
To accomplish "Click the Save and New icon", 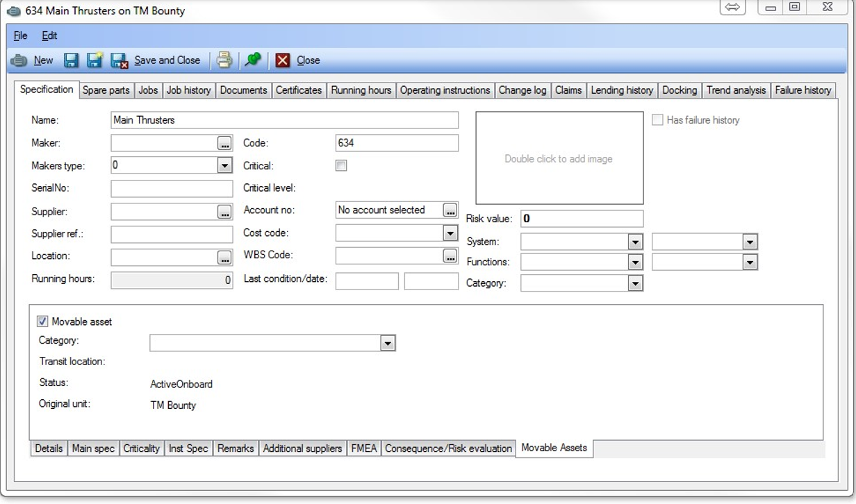I will point(94,60).
